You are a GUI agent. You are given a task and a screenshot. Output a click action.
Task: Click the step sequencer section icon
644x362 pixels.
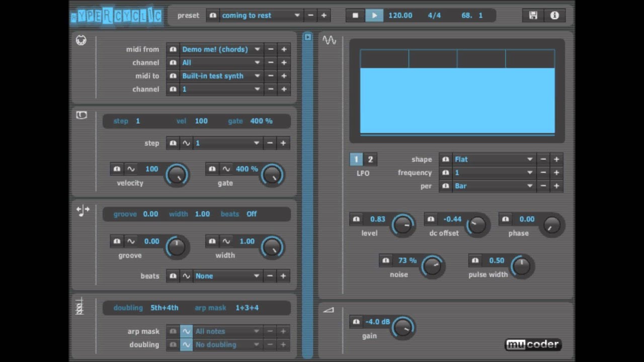(x=82, y=115)
